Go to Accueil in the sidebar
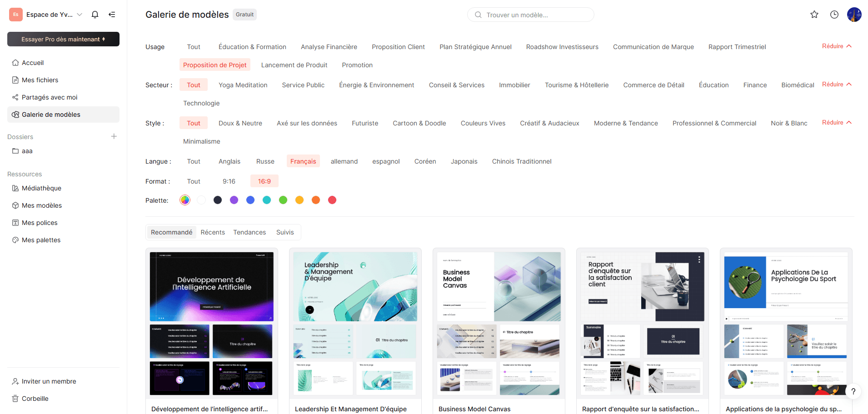 (63, 63)
